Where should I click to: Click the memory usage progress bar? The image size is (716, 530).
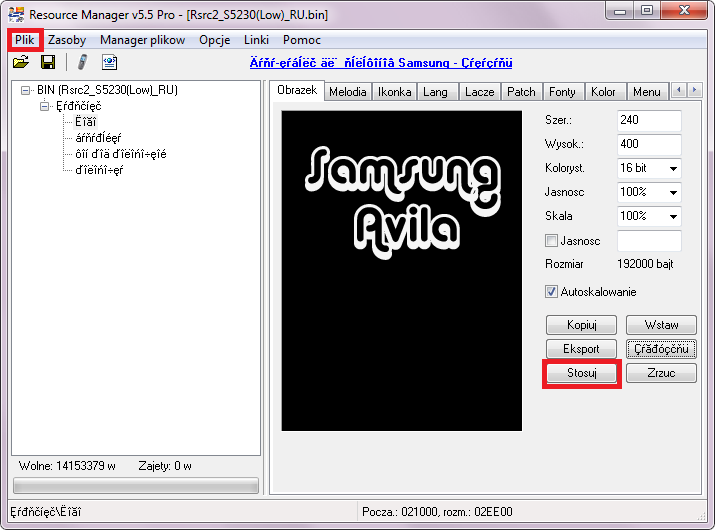click(136, 485)
